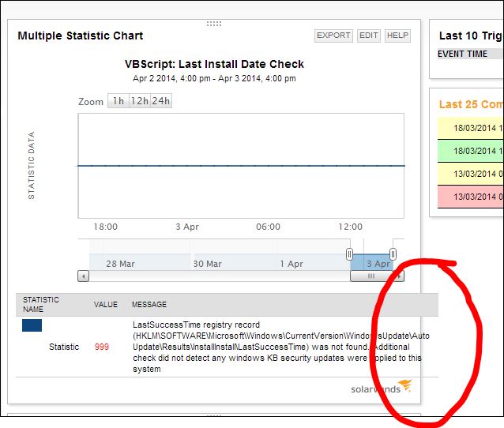Click the STATISTIC NAME column header

[41, 304]
